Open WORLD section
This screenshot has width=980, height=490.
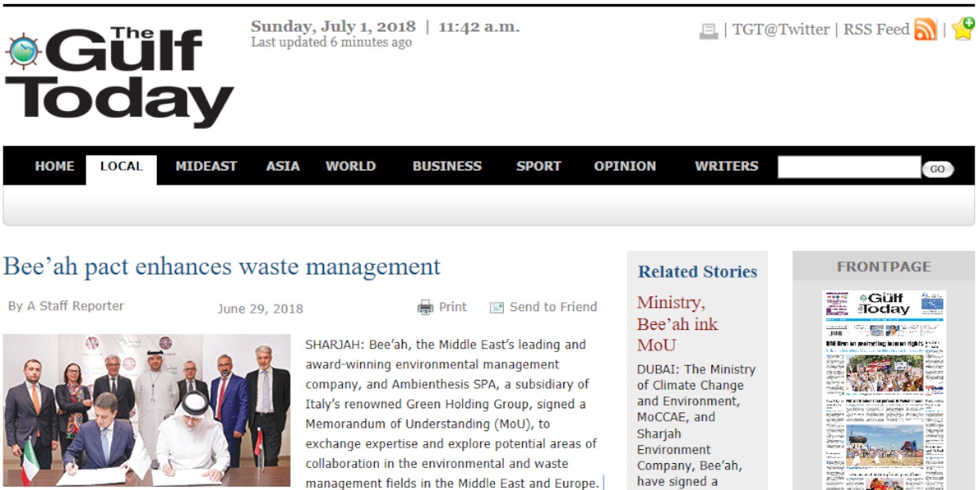coord(350,166)
